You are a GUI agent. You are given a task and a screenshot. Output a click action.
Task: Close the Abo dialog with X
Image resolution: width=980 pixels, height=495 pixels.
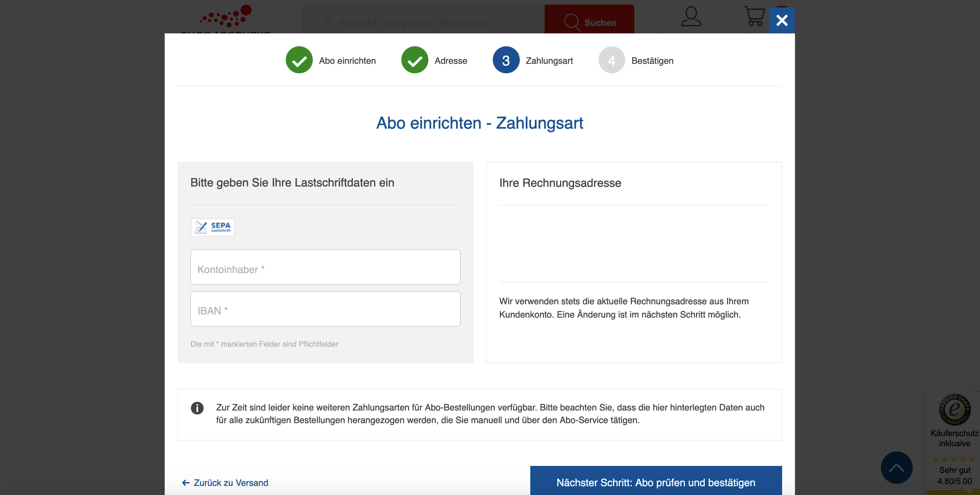click(x=781, y=20)
